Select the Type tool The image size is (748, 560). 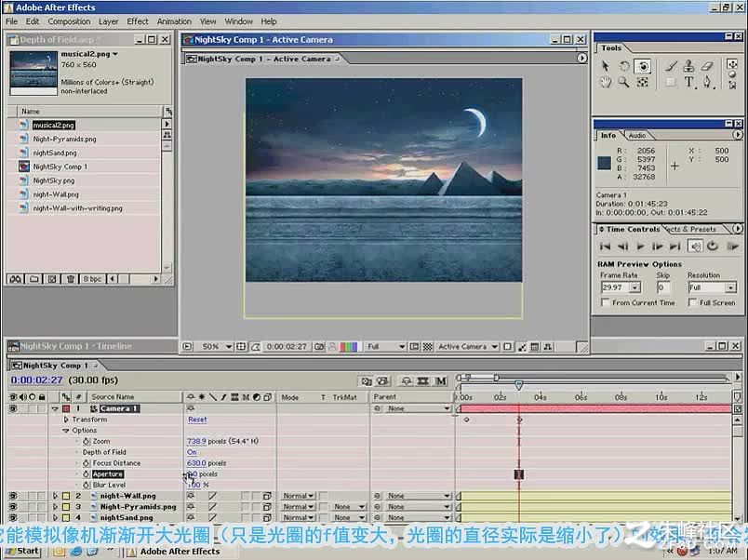click(688, 82)
